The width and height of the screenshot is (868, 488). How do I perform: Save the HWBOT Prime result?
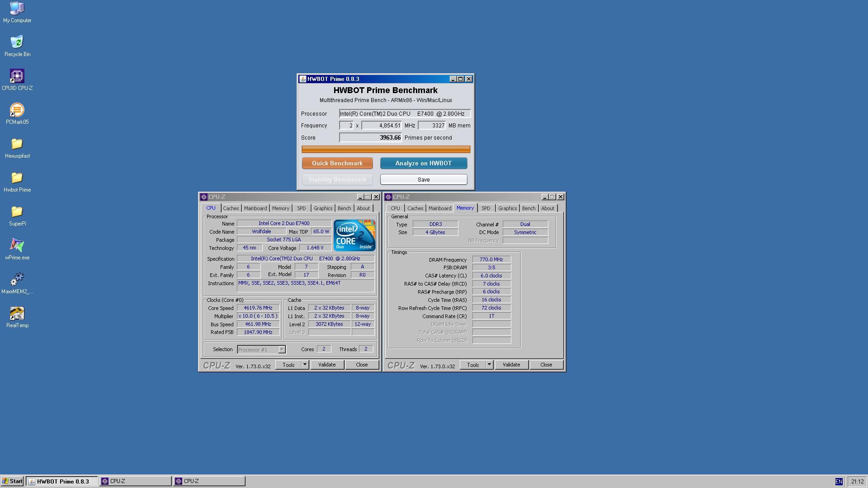pyautogui.click(x=424, y=179)
